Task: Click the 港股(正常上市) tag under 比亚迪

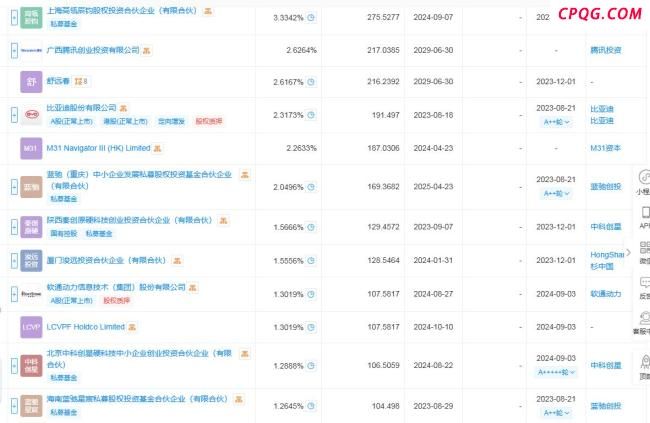Action: coord(125,121)
